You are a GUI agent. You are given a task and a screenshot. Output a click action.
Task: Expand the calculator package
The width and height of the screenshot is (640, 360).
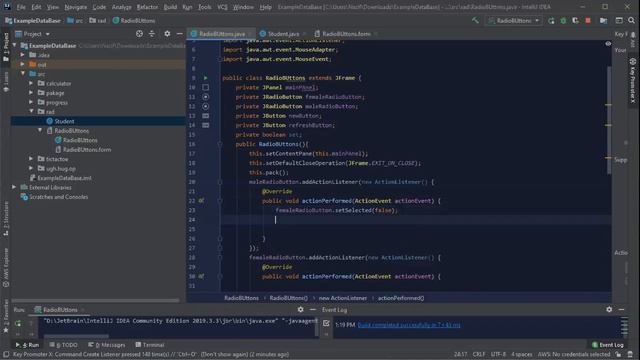click(x=31, y=83)
